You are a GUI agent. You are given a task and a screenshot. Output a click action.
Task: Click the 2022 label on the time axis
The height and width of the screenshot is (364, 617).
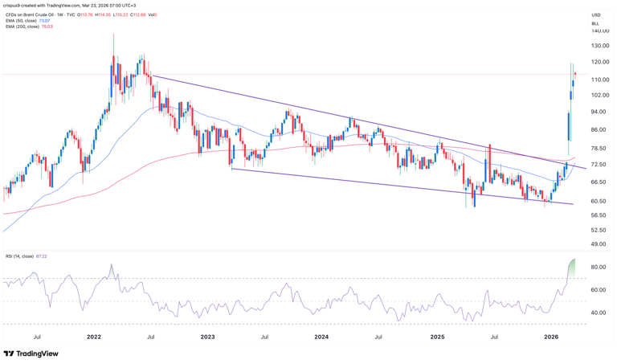tap(94, 337)
